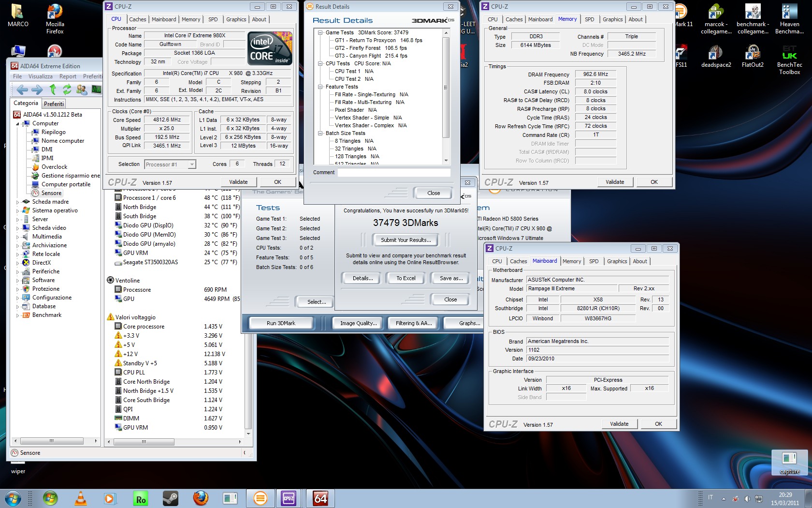Click Comment field in Result Details

394,173
